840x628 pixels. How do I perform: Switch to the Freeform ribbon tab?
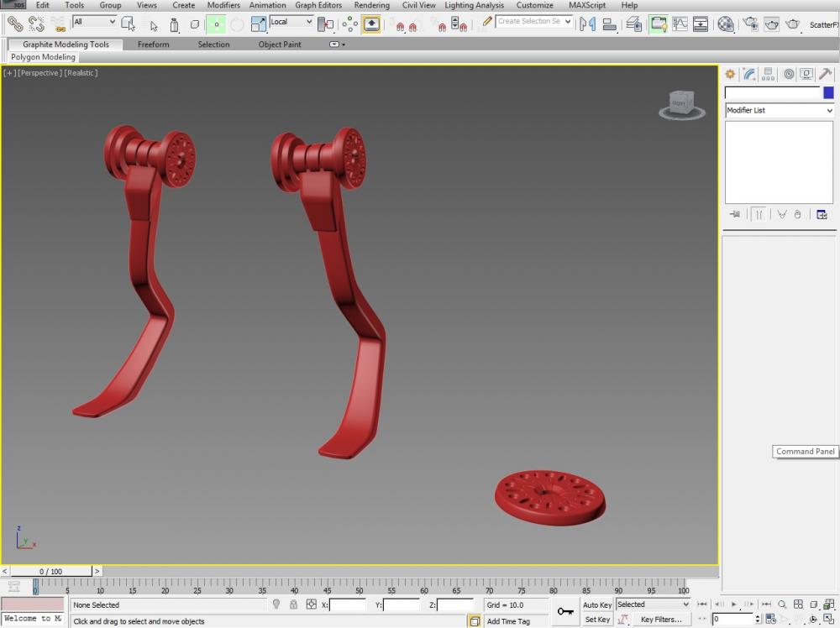pyautogui.click(x=153, y=44)
